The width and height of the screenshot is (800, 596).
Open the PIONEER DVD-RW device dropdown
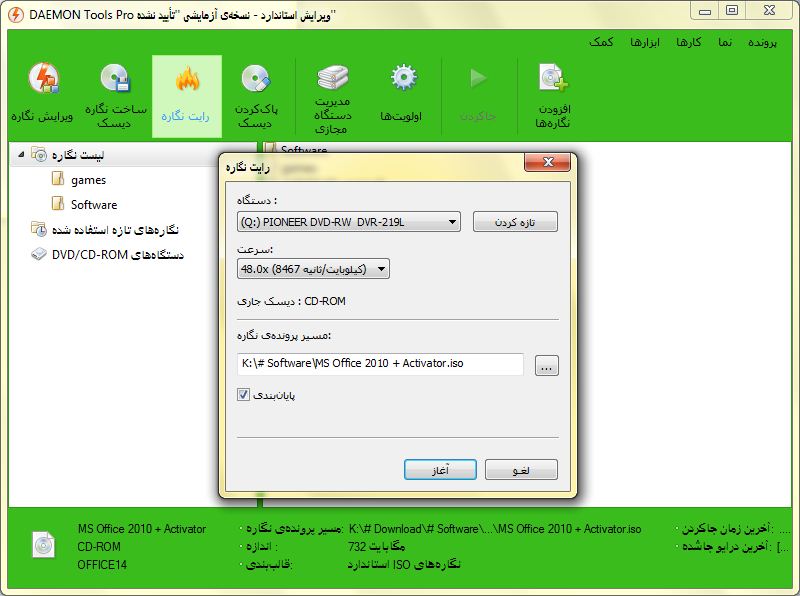pos(348,222)
